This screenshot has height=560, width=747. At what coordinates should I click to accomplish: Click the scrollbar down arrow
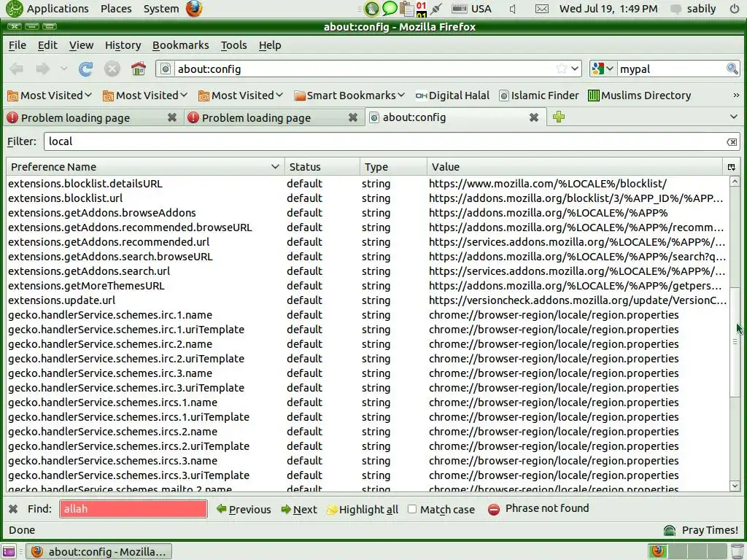click(x=735, y=486)
